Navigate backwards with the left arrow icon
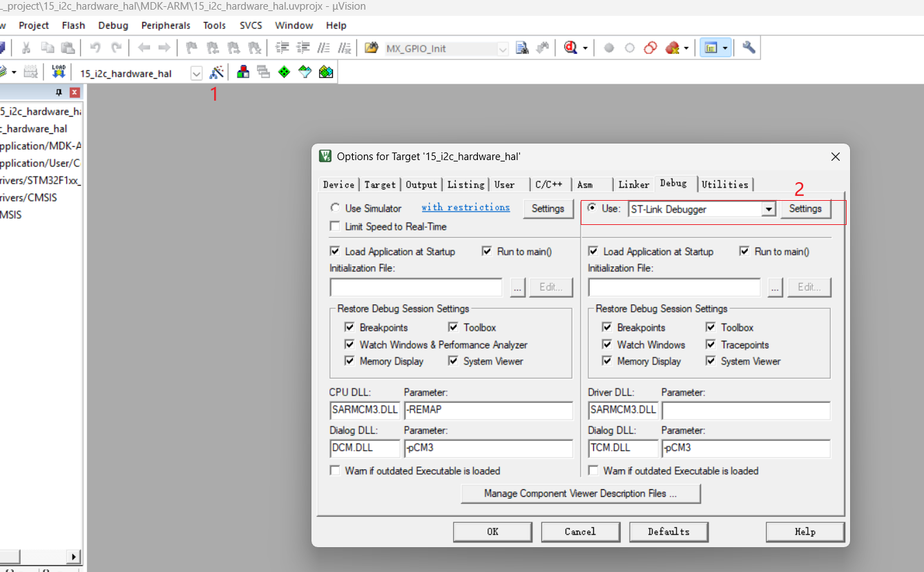Viewport: 924px width, 572px height. pos(144,48)
